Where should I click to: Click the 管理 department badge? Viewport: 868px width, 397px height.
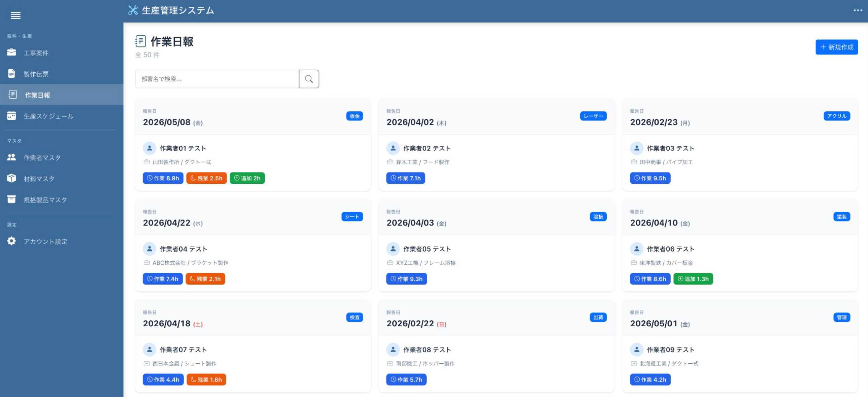point(842,317)
